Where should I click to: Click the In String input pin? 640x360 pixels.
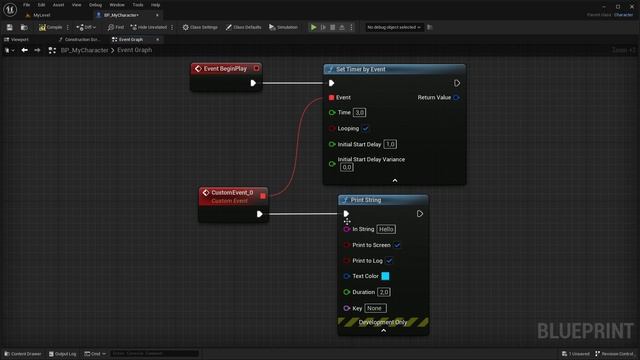pyautogui.click(x=347, y=229)
